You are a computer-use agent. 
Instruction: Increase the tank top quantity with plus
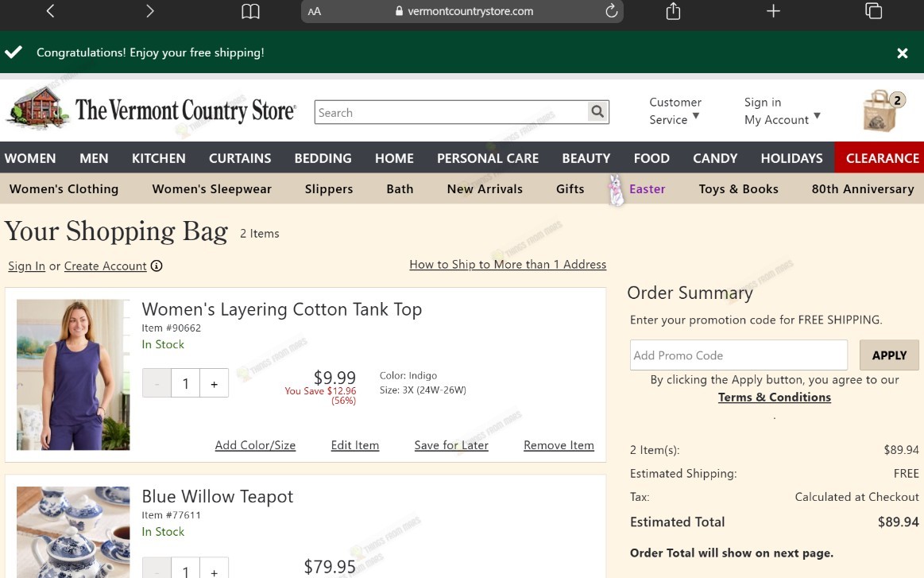coord(214,383)
